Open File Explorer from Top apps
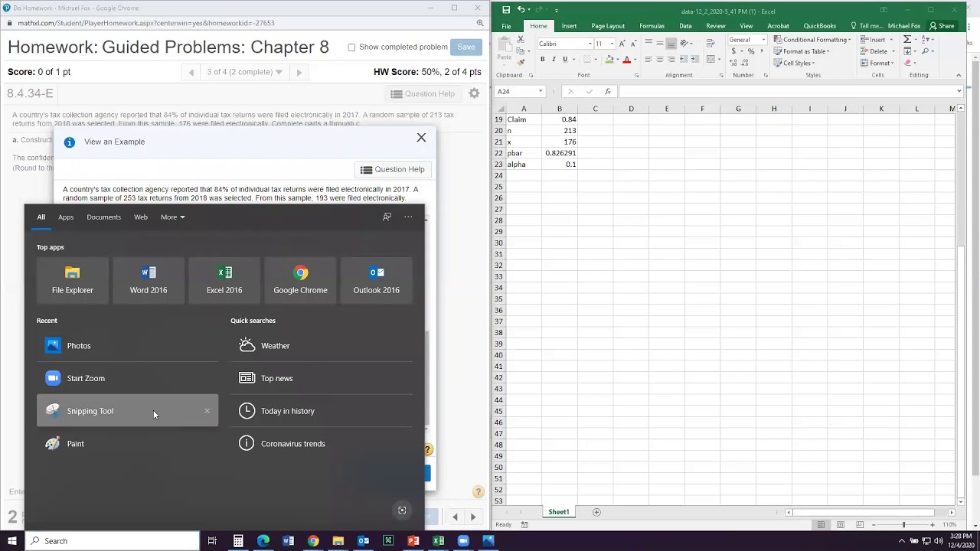Screen dimensions: 980x551 73,280
